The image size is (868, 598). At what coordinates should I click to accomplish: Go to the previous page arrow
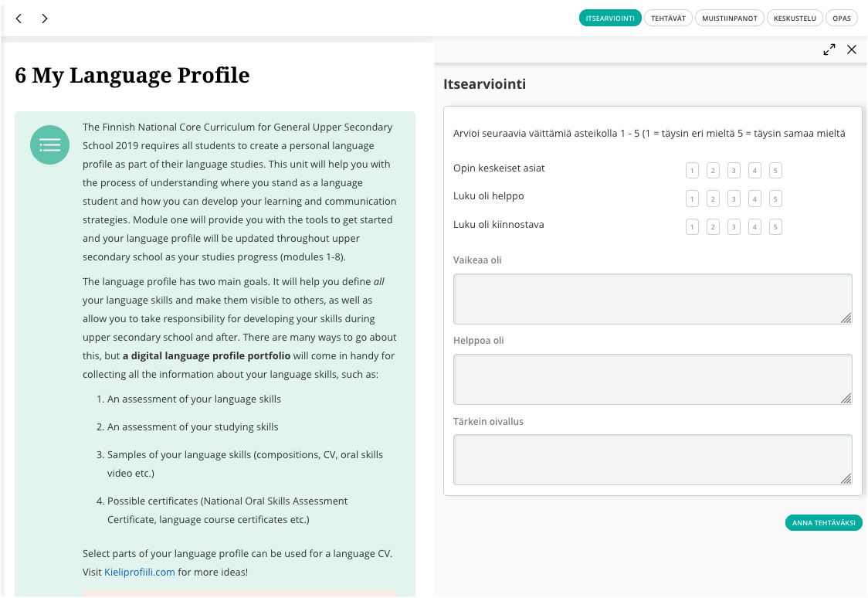click(19, 19)
